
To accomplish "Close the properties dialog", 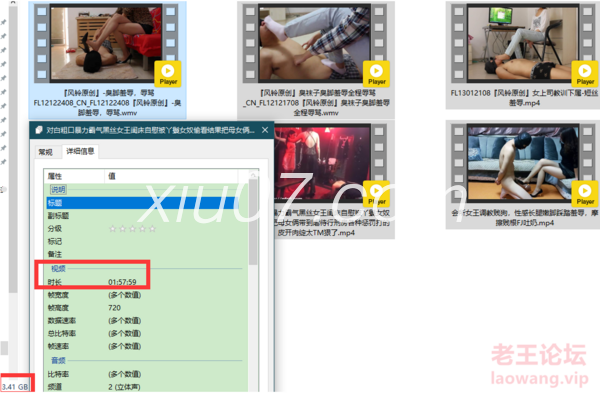I will pos(265,130).
